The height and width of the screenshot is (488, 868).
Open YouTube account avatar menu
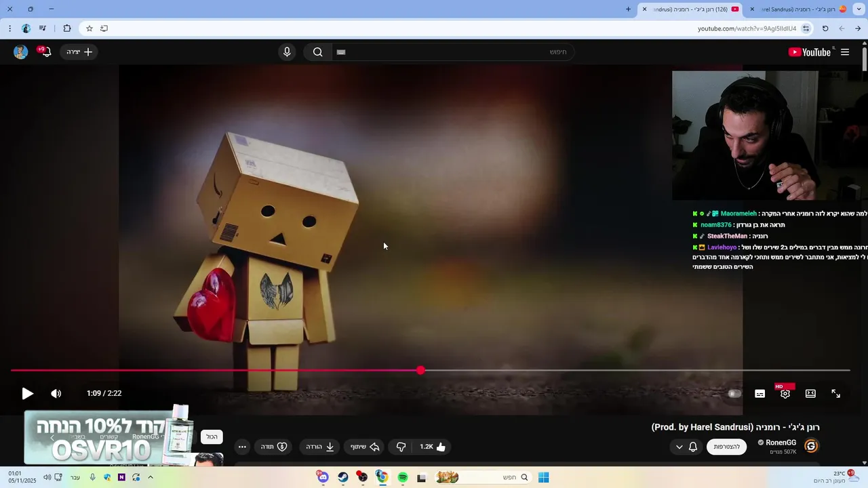[x=21, y=52]
